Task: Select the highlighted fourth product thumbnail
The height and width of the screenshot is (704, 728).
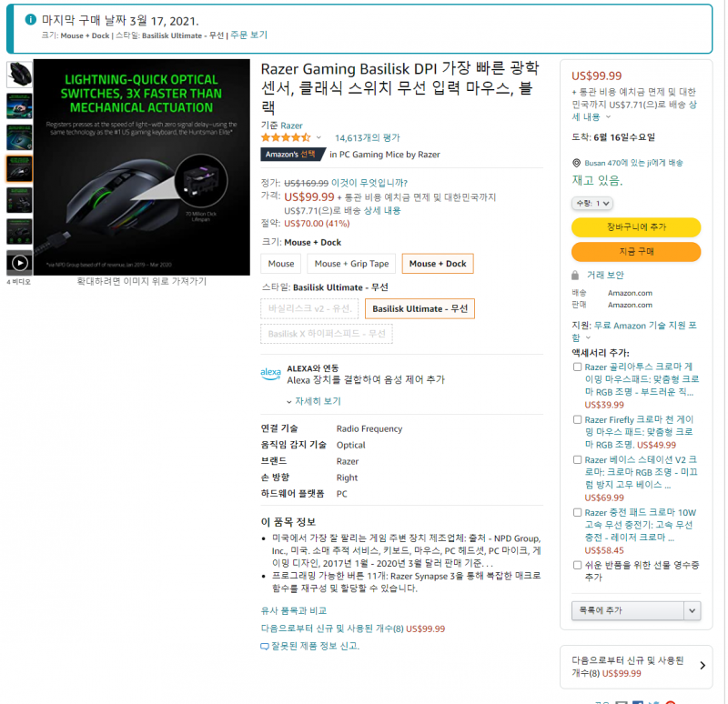Action: tap(19, 168)
